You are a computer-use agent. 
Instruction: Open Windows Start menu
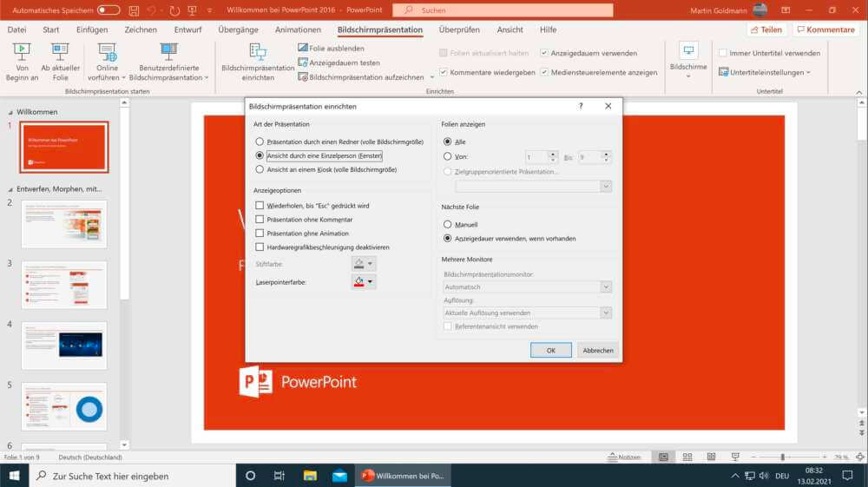pyautogui.click(x=15, y=476)
